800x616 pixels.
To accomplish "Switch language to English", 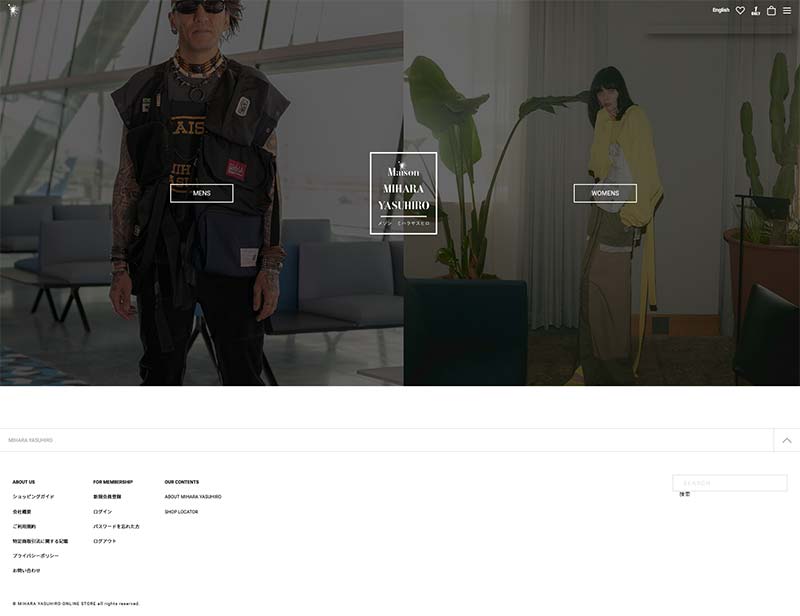I will pyautogui.click(x=721, y=10).
